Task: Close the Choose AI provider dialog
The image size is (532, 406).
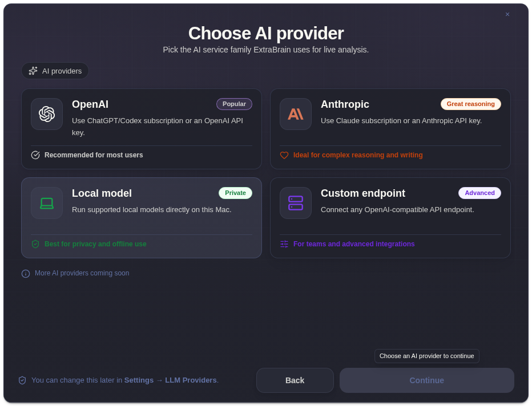Action: click(507, 14)
